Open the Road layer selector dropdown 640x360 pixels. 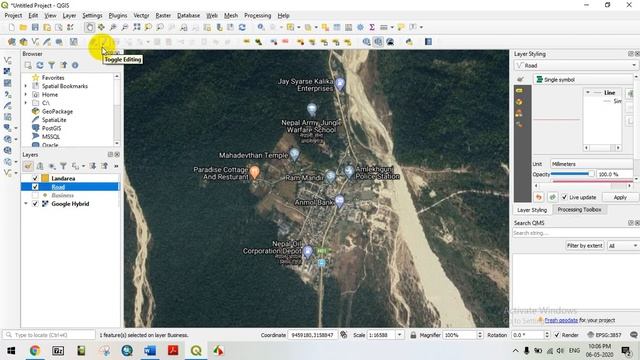click(x=576, y=65)
